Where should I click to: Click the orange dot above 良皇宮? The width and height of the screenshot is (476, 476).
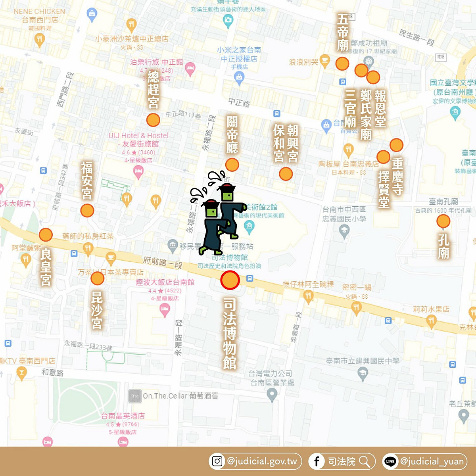point(46,235)
